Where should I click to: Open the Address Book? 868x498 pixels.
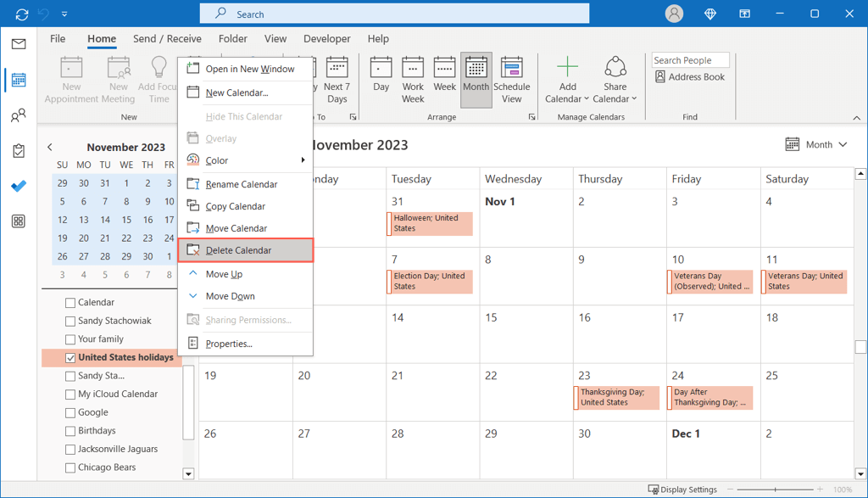coord(690,77)
